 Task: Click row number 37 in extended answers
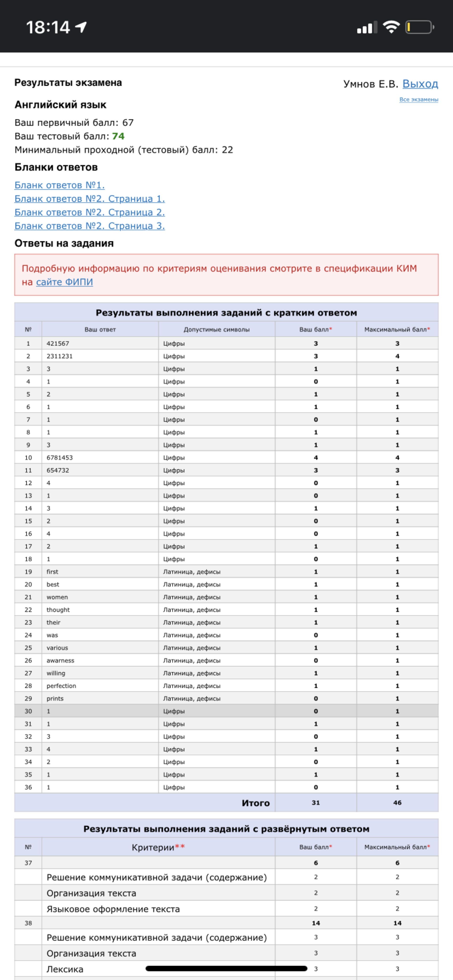click(28, 863)
